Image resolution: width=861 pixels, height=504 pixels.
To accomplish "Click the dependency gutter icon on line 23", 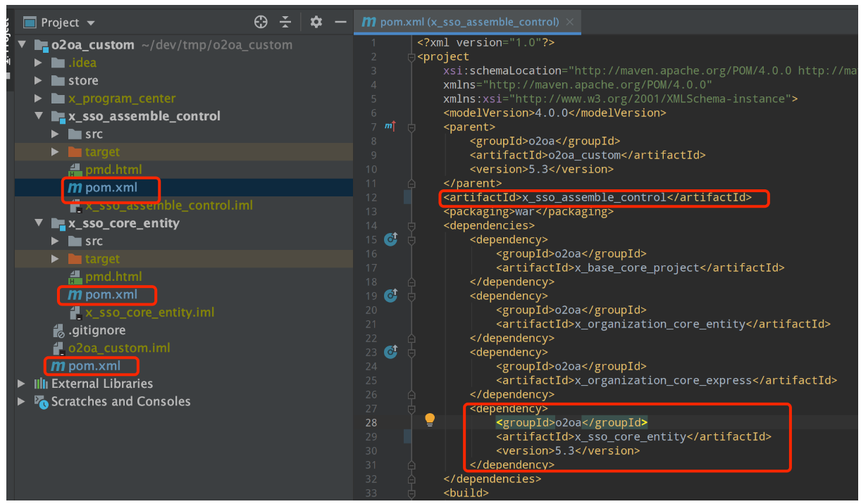I will [390, 352].
